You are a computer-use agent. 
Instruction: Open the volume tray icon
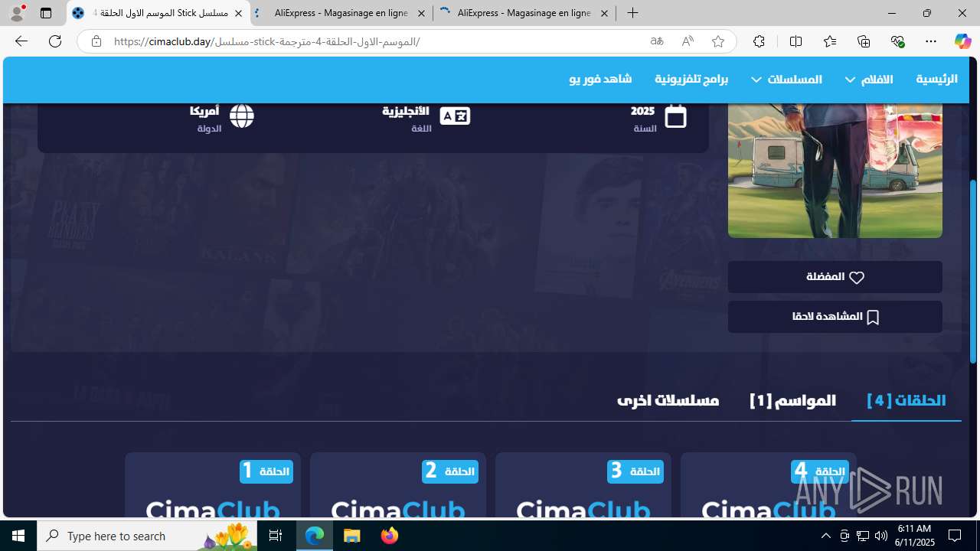pyautogui.click(x=880, y=536)
